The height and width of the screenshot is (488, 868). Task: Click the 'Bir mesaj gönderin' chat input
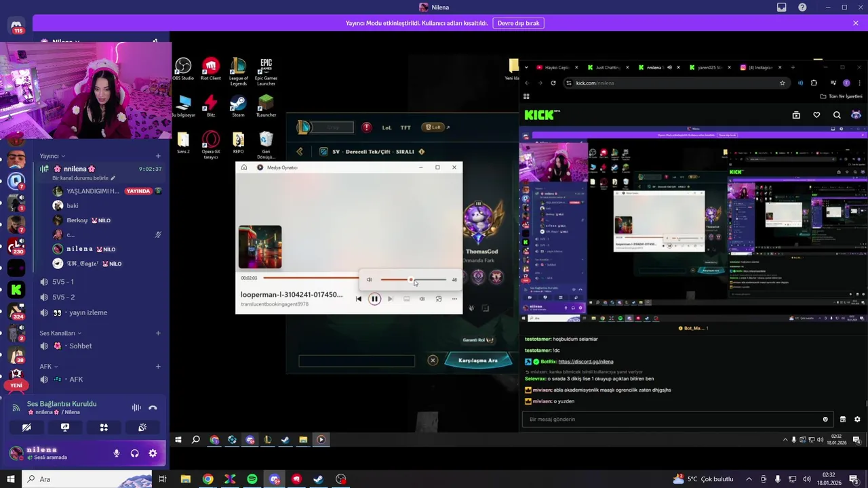pyautogui.click(x=676, y=420)
